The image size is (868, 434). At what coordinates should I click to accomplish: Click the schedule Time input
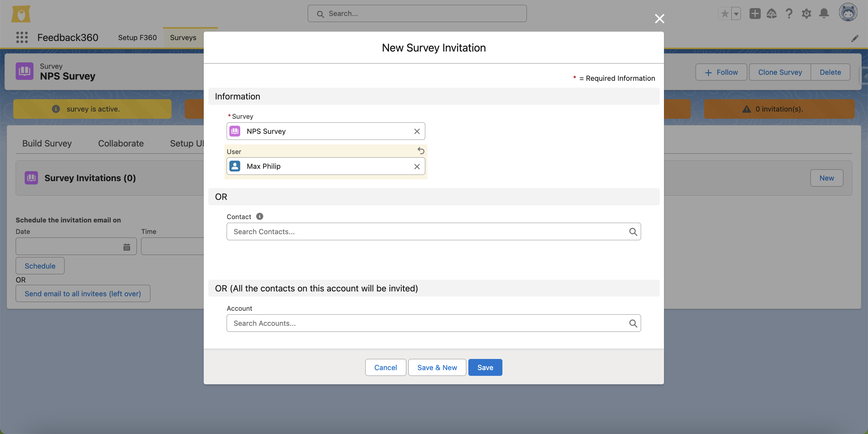pyautogui.click(x=172, y=246)
